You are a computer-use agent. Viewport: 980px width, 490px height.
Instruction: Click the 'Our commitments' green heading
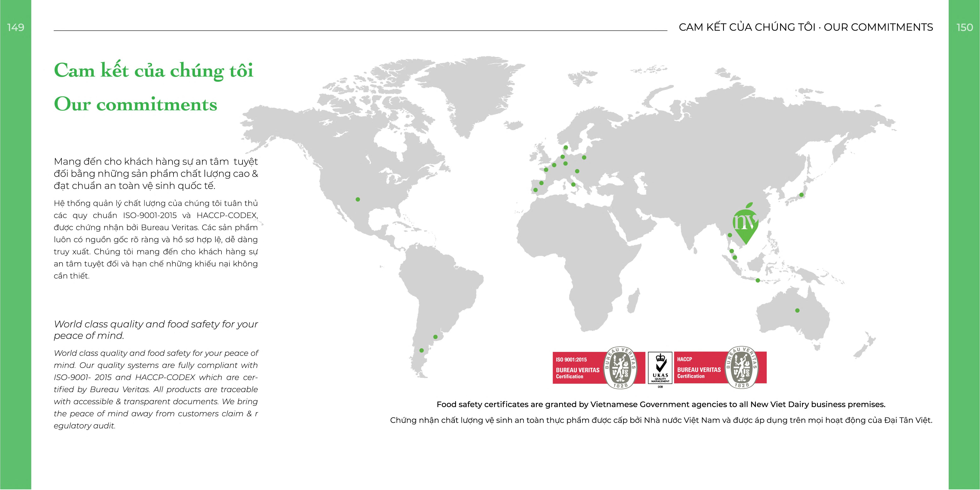pos(135,104)
